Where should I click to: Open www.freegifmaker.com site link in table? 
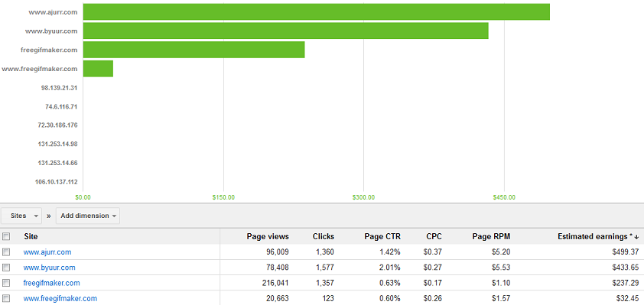click(x=60, y=298)
